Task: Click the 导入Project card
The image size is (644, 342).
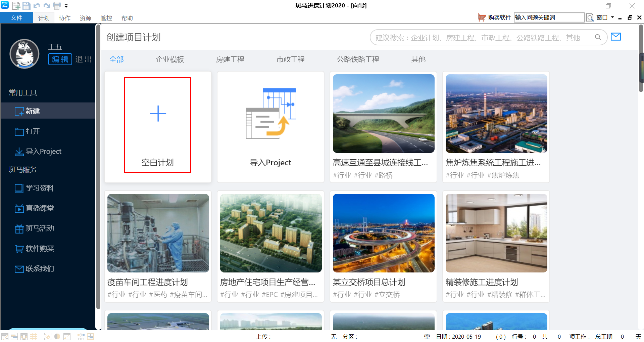Action: pyautogui.click(x=270, y=127)
